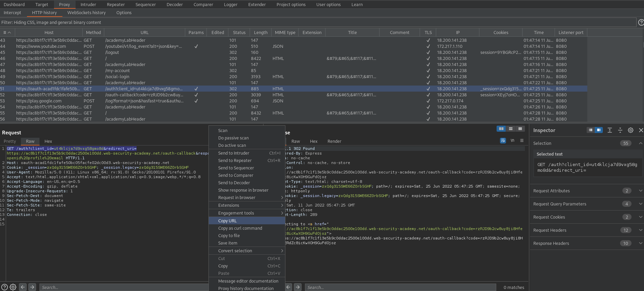Sort history by Host column
Image resolution: width=644 pixels, height=291 pixels.
coord(49,32)
